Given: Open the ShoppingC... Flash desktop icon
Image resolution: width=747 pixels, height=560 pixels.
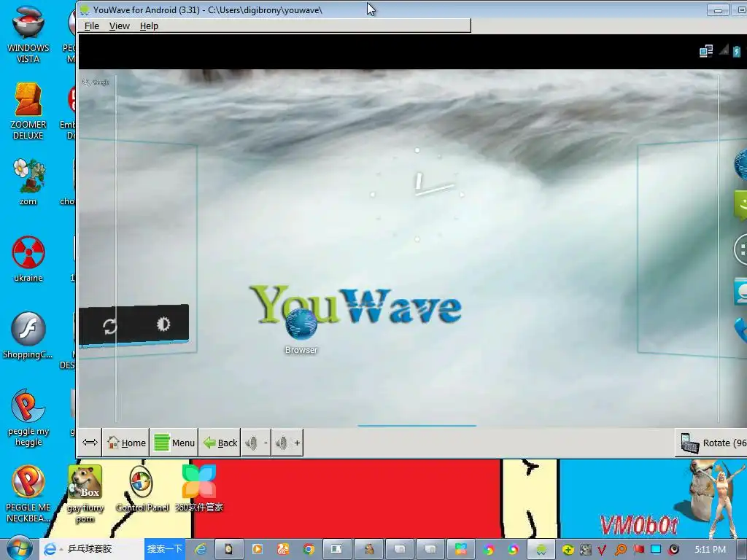Looking at the screenshot, I should point(28,335).
